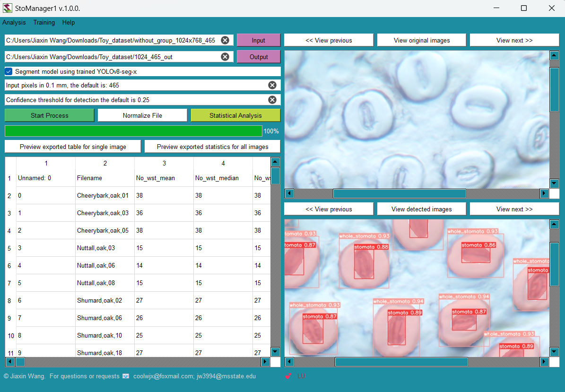
Task: Click the green progress bar at 100%
Action: [x=132, y=131]
